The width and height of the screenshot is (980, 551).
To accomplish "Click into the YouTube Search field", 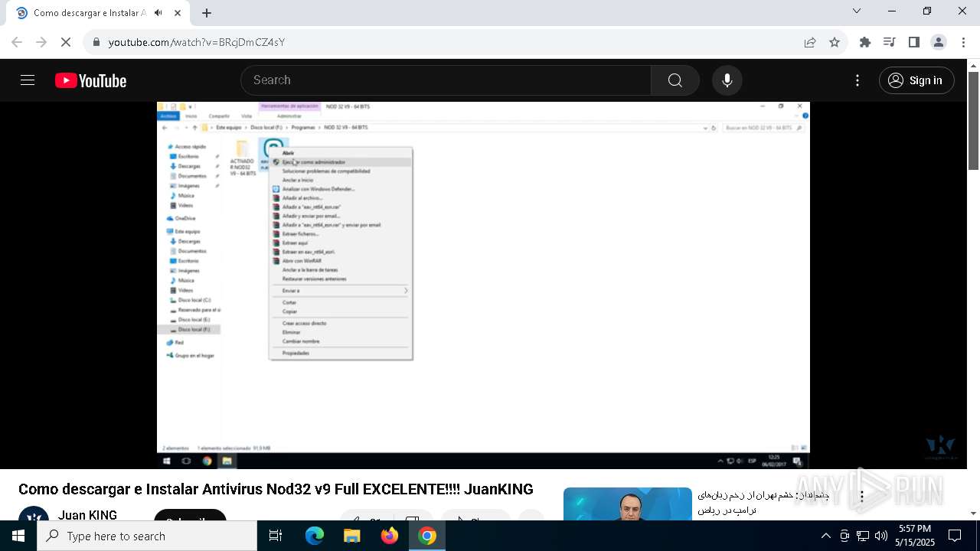I will click(x=446, y=80).
